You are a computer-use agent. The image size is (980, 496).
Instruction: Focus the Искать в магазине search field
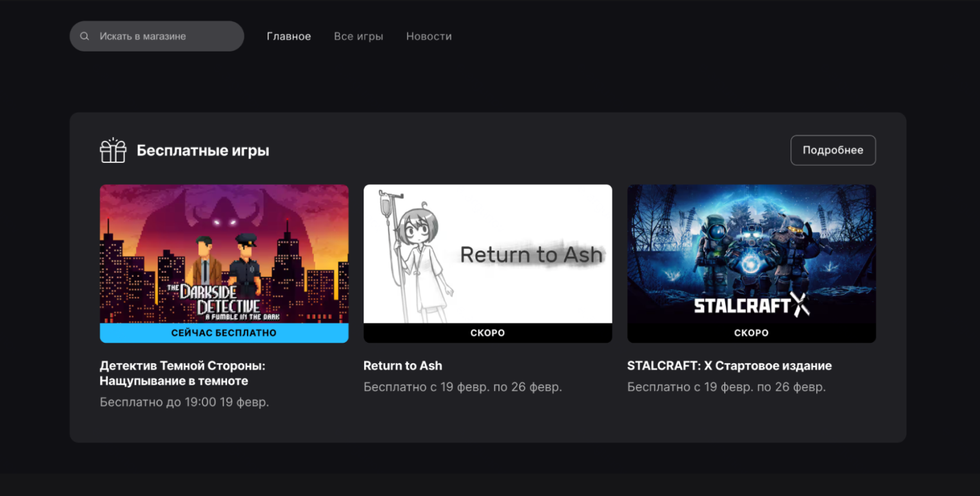point(157,36)
